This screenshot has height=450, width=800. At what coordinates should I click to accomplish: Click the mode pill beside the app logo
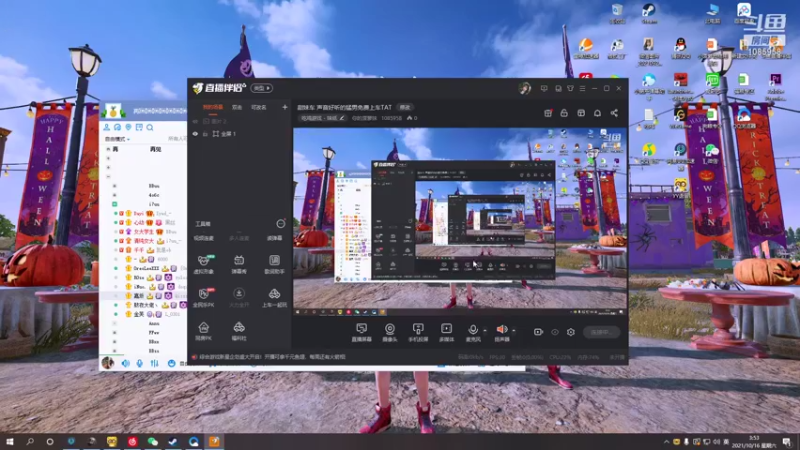pyautogui.click(x=262, y=88)
